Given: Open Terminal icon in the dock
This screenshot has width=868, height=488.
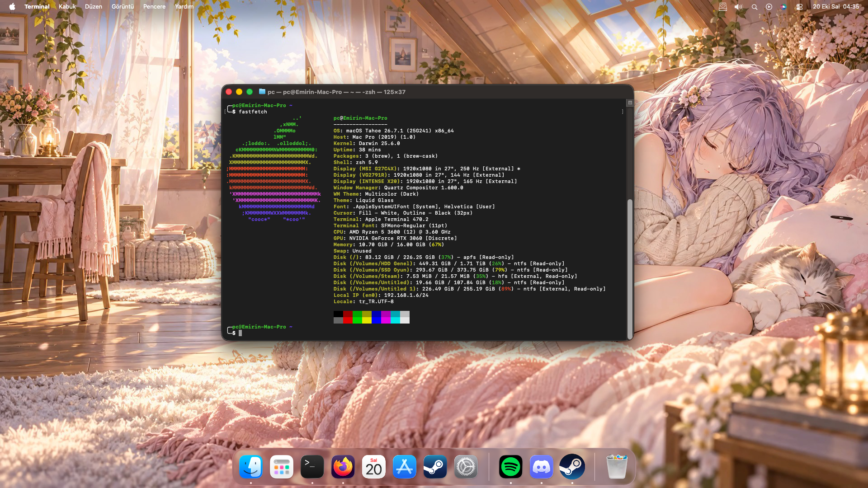Looking at the screenshot, I should [312, 467].
